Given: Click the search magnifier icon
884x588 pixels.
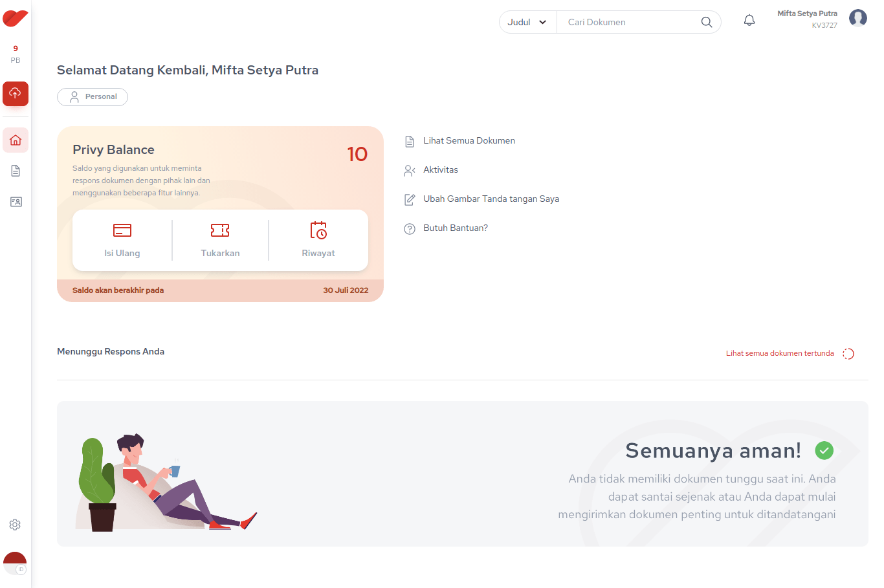Looking at the screenshot, I should [707, 22].
